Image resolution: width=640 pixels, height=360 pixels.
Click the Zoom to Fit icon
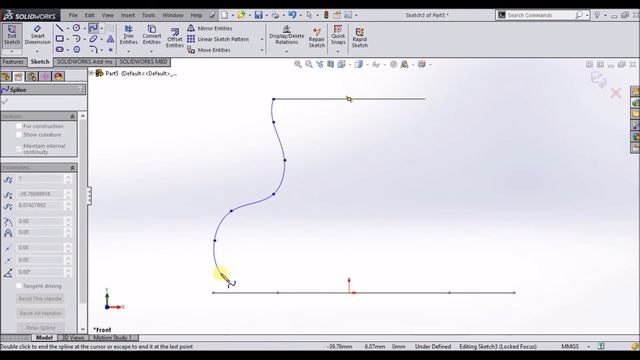click(298, 64)
